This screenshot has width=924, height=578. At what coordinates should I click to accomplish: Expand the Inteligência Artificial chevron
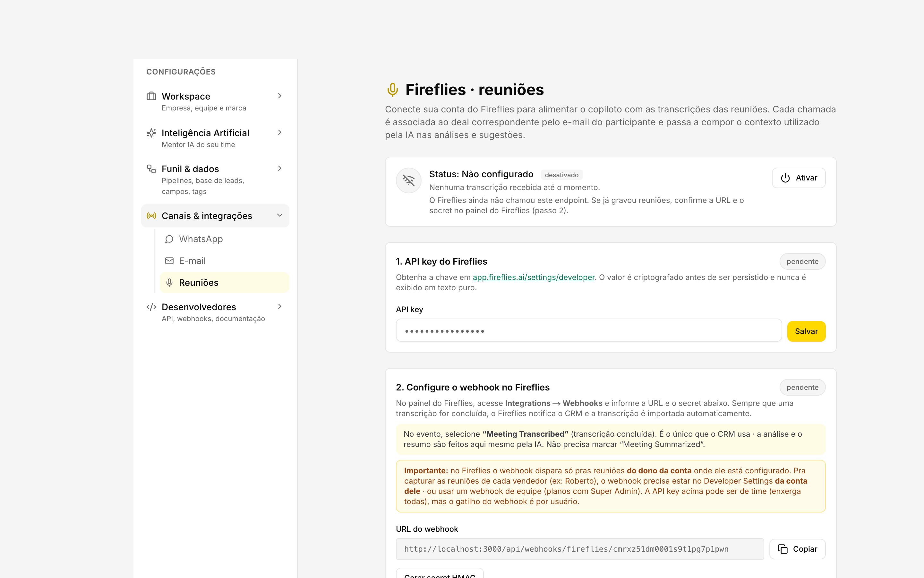coord(279,132)
